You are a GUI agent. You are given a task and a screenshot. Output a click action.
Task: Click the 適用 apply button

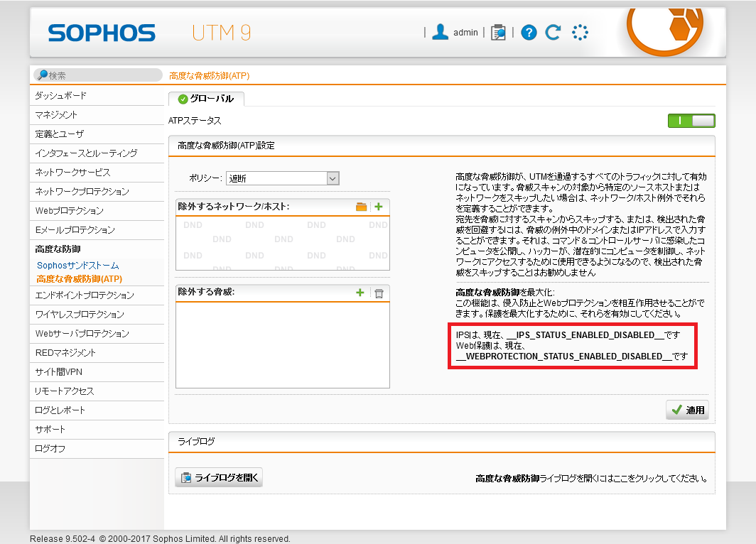point(688,410)
